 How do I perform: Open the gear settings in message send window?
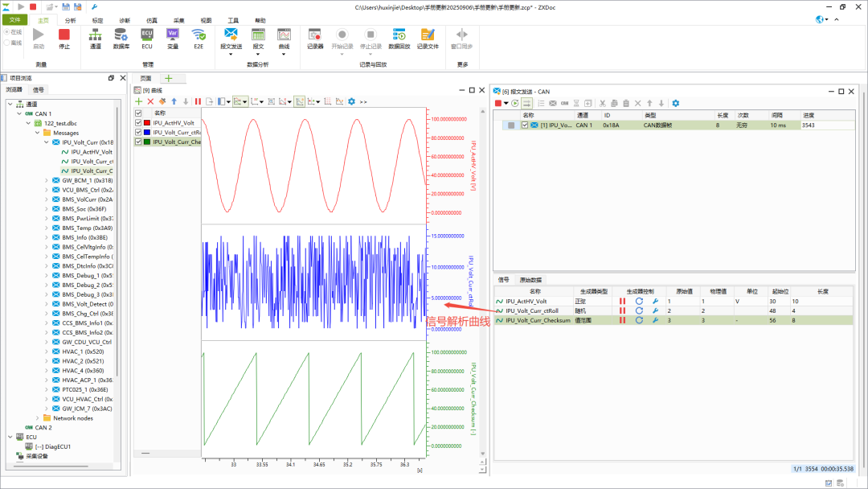click(x=675, y=103)
